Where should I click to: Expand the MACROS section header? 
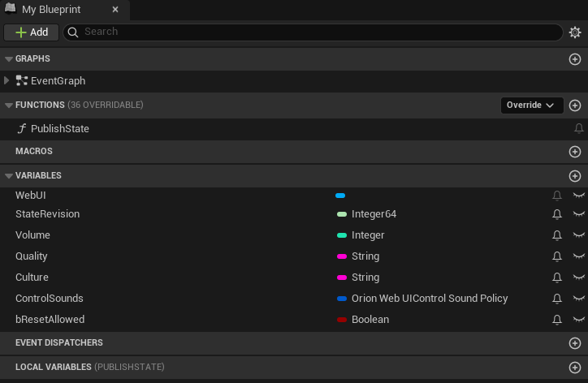(x=34, y=151)
